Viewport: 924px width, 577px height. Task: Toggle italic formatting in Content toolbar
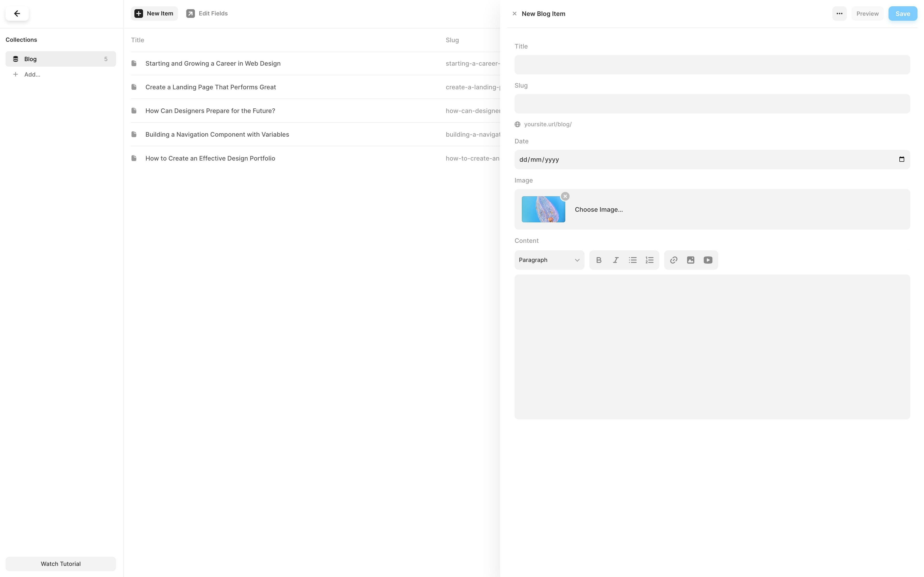click(615, 260)
